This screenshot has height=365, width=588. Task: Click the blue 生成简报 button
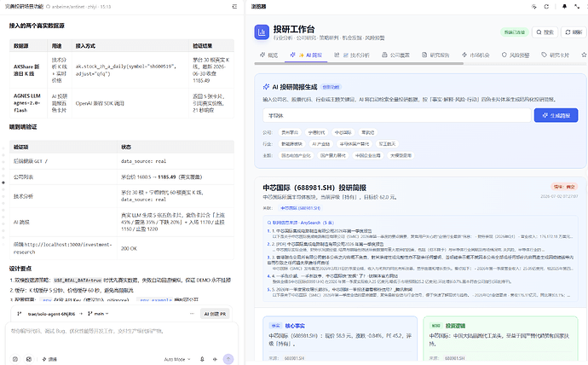point(556,115)
